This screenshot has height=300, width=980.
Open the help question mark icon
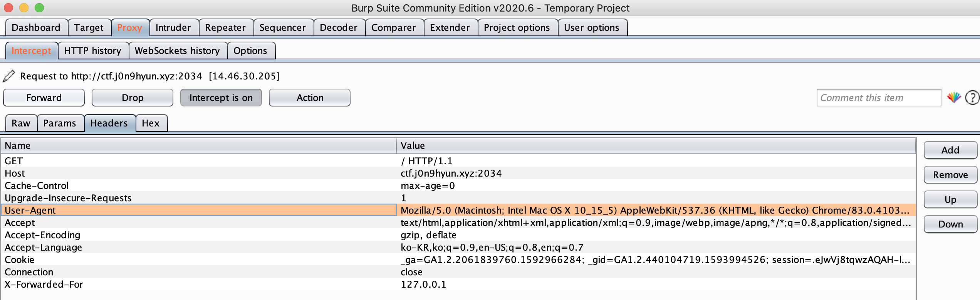(973, 98)
